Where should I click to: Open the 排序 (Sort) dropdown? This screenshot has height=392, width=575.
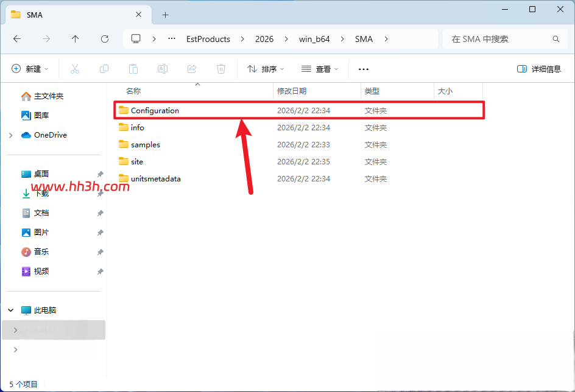(x=266, y=69)
